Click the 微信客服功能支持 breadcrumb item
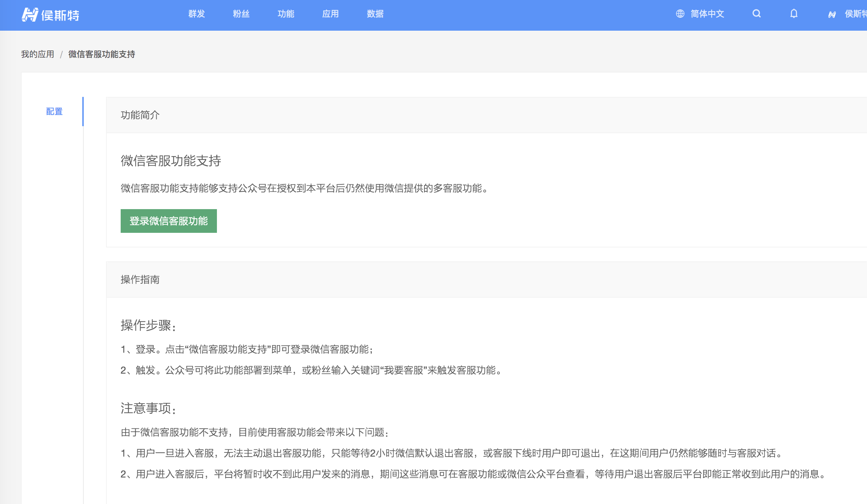 point(101,54)
